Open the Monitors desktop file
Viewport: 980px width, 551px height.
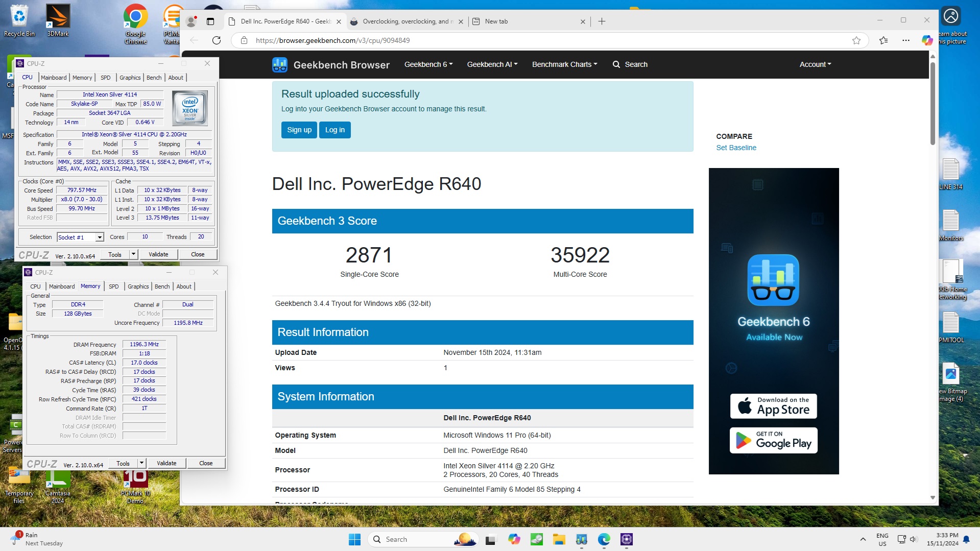(951, 225)
